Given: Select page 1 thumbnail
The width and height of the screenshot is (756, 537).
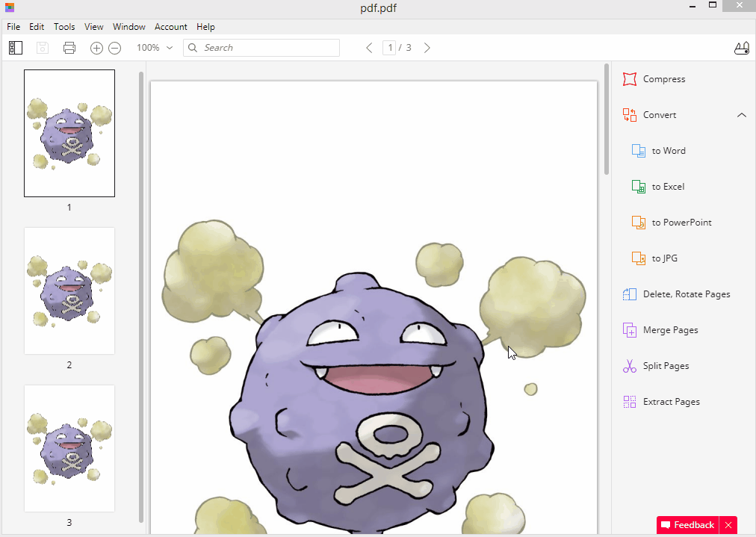Looking at the screenshot, I should [x=69, y=133].
